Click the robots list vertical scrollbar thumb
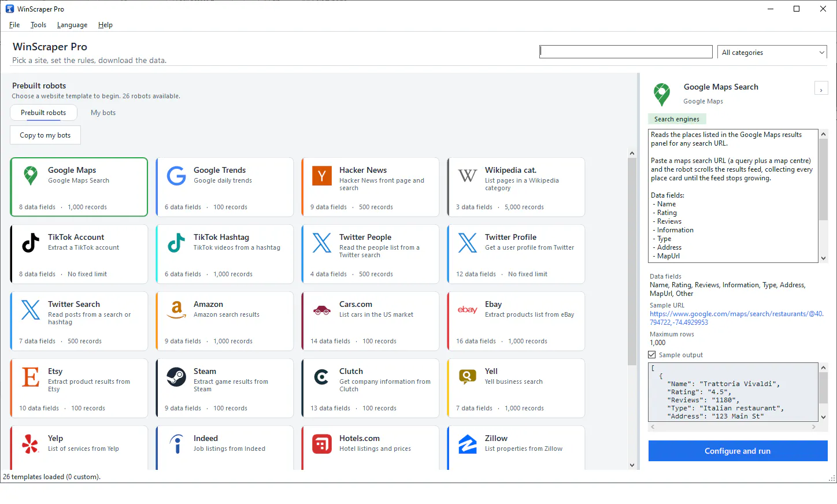The height and width of the screenshot is (504, 837). click(x=632, y=261)
